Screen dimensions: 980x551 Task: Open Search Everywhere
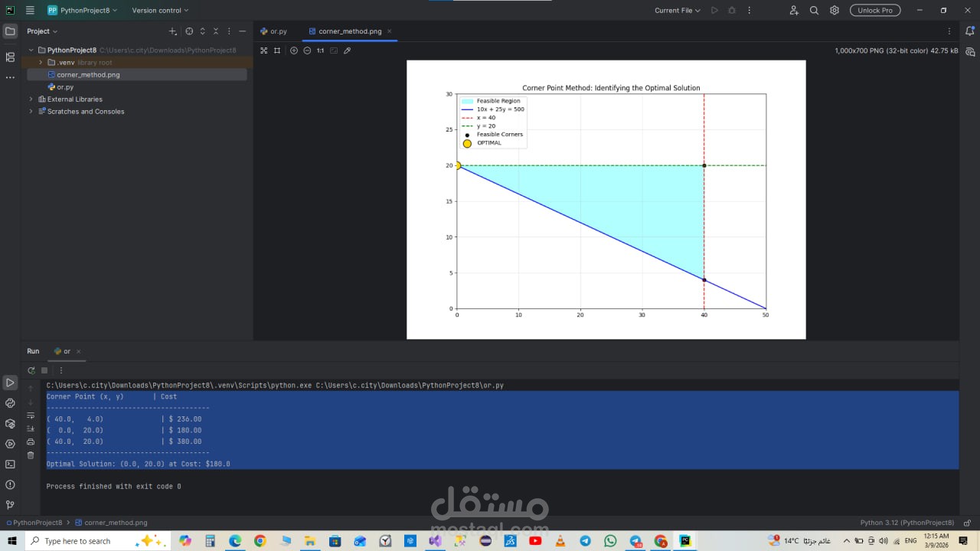(814, 10)
